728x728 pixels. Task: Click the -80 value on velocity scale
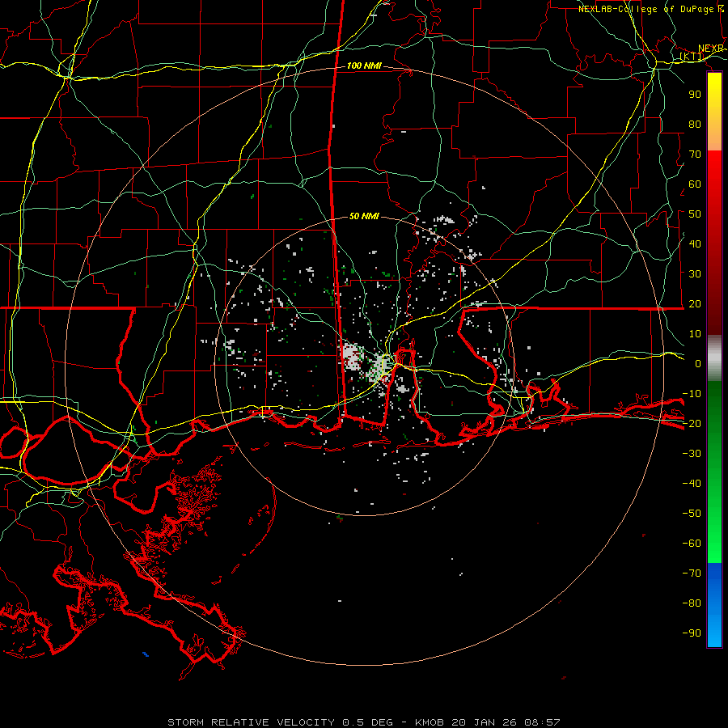[692, 603]
